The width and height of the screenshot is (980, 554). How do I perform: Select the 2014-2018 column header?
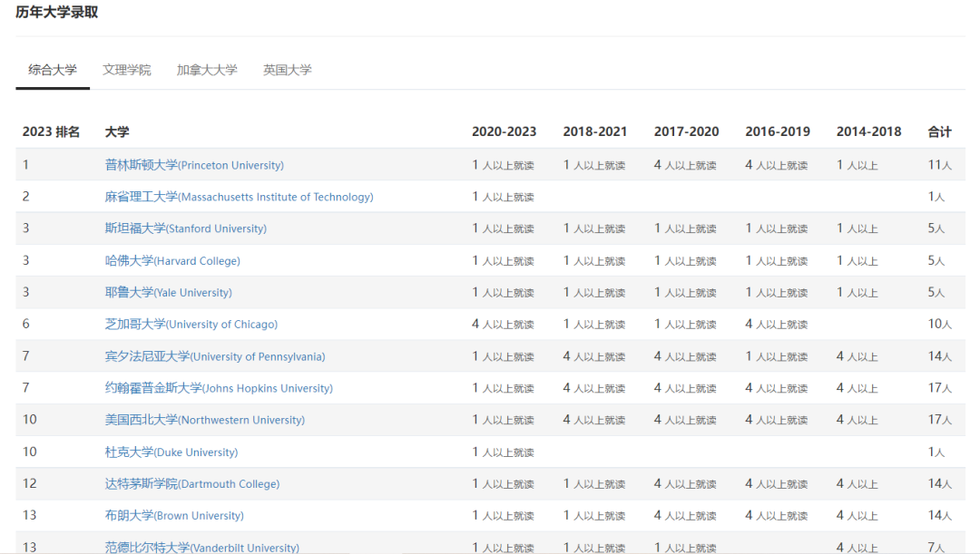click(868, 131)
